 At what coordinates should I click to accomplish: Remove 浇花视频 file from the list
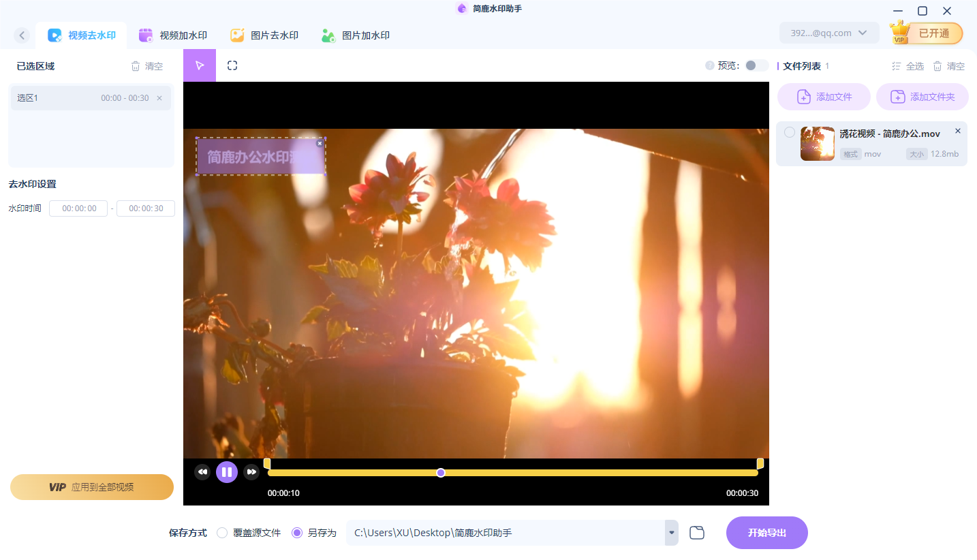point(957,131)
